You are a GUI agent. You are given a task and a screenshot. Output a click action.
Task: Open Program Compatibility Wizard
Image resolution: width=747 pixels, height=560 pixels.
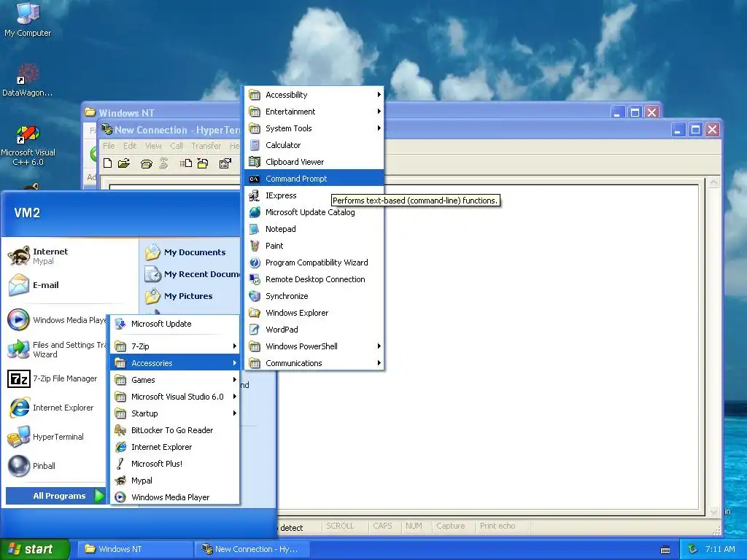point(314,262)
